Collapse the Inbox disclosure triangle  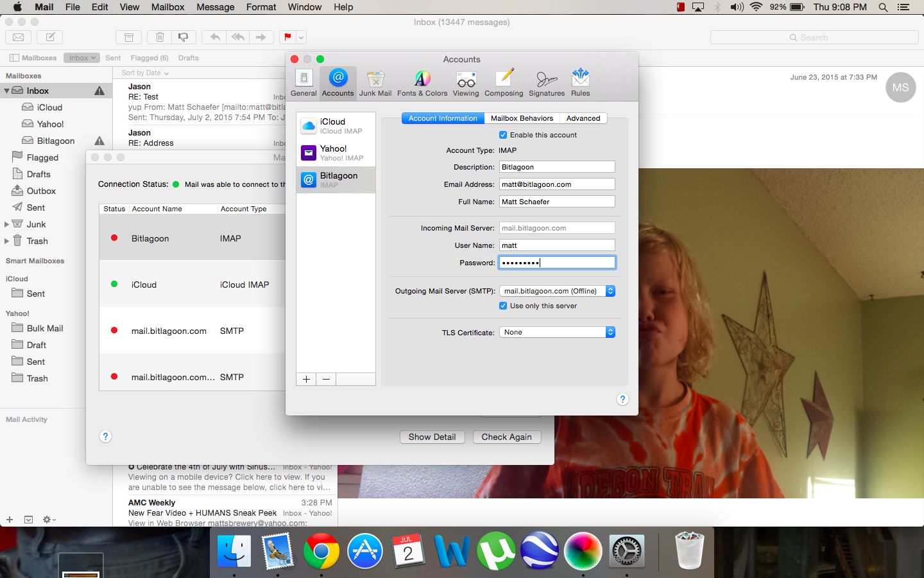pyautogui.click(x=6, y=91)
